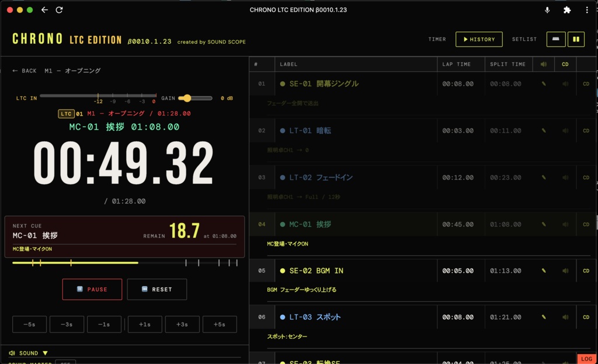Screen dimensions: 598x364
Task: Go back with the browser back arrow
Action: click(44, 10)
